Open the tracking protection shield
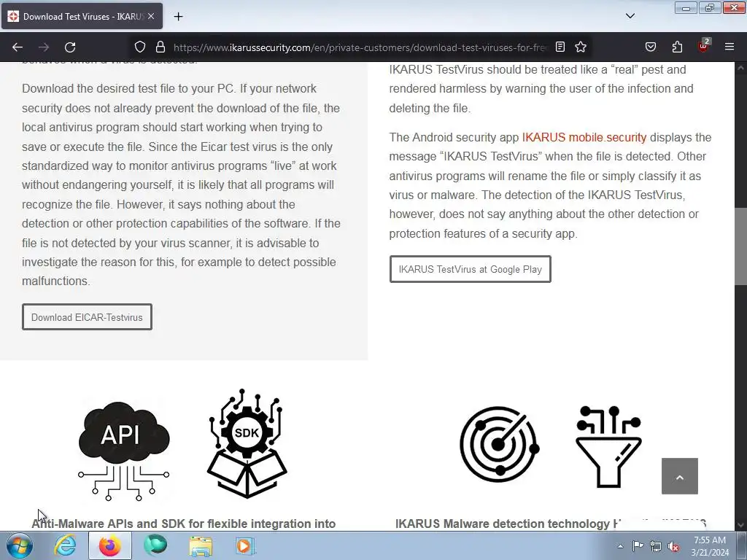Screen dimensions: 747x560 click(139, 47)
